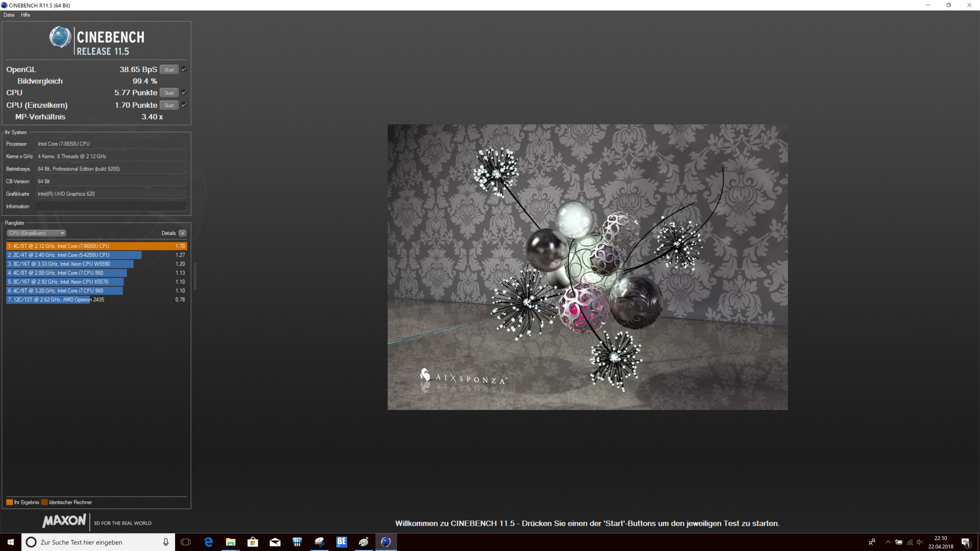Click the microphone icon in search box
The image size is (980, 551).
click(x=165, y=542)
